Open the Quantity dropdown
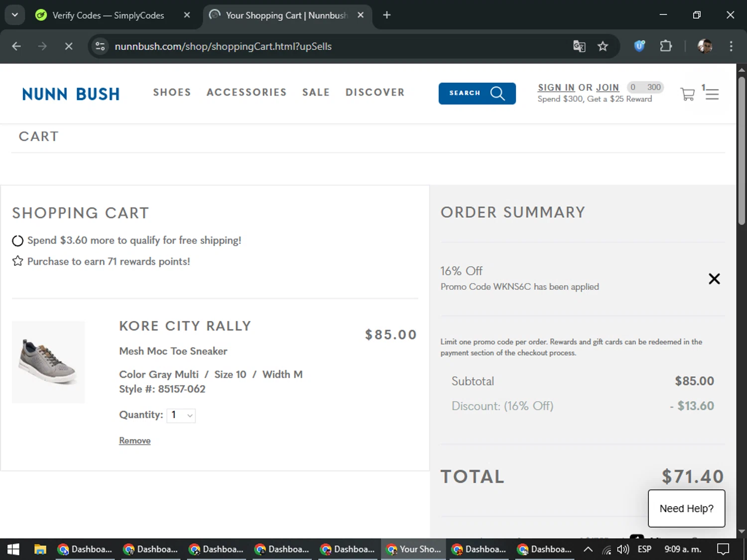747x560 pixels. coord(181,415)
